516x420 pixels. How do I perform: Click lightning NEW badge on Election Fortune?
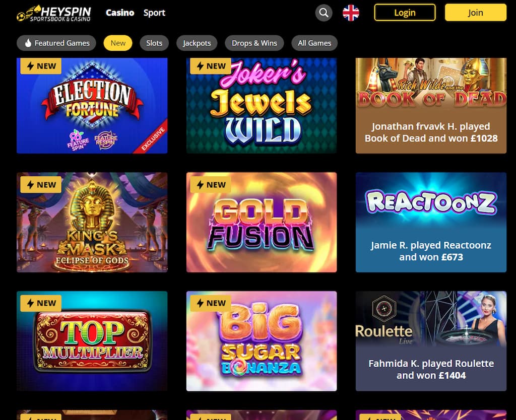(41, 66)
